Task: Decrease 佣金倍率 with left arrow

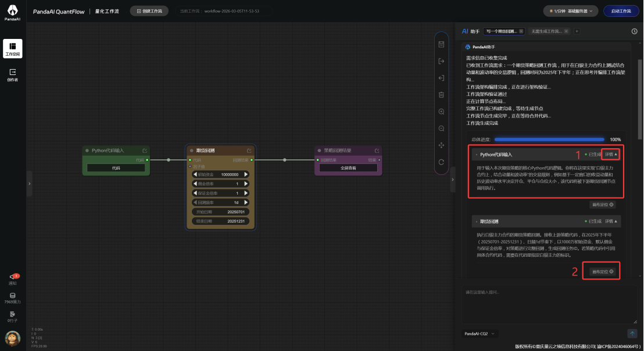Action: (195, 184)
